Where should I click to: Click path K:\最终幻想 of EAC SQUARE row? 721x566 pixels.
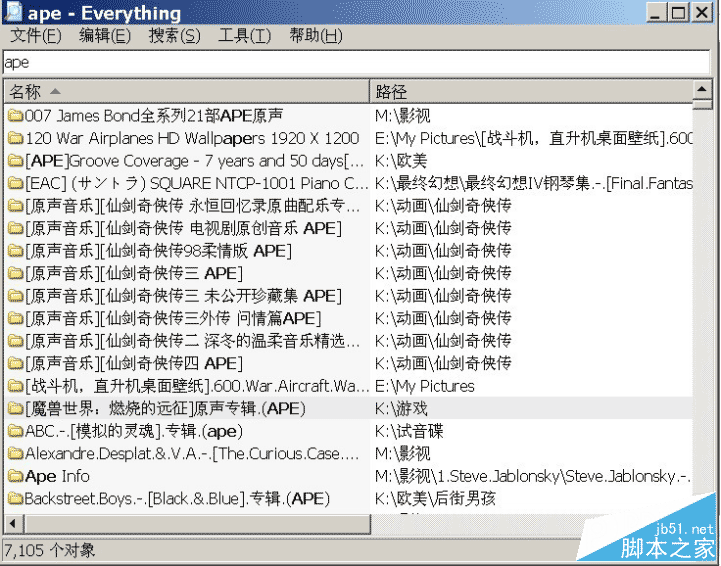533,183
